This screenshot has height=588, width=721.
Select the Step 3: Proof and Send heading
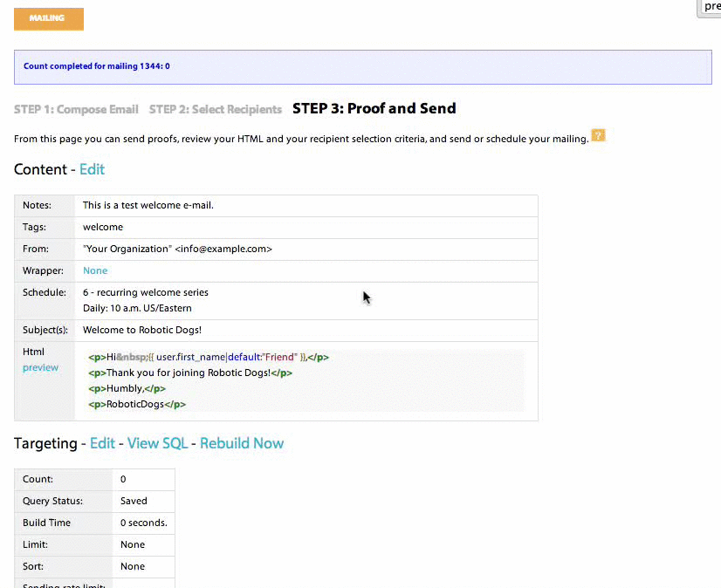[374, 108]
